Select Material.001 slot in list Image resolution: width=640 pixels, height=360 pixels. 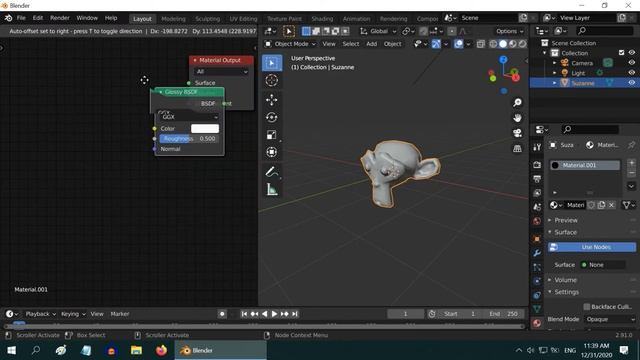click(584, 165)
